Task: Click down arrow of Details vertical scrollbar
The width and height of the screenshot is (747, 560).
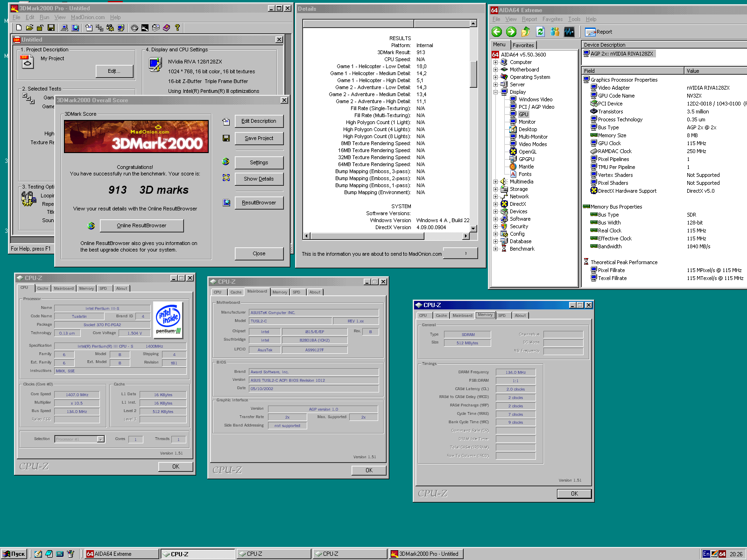Action: (473, 229)
